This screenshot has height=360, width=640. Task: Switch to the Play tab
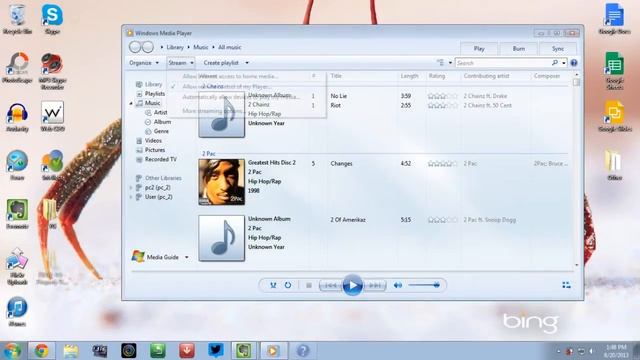click(479, 49)
